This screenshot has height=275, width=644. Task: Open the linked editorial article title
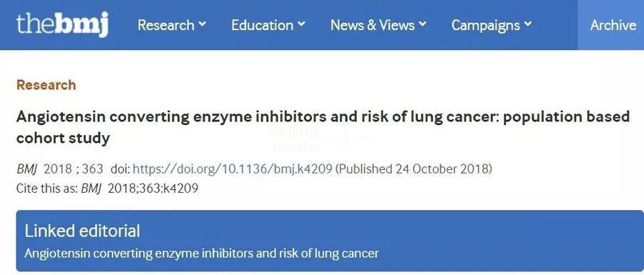click(201, 253)
